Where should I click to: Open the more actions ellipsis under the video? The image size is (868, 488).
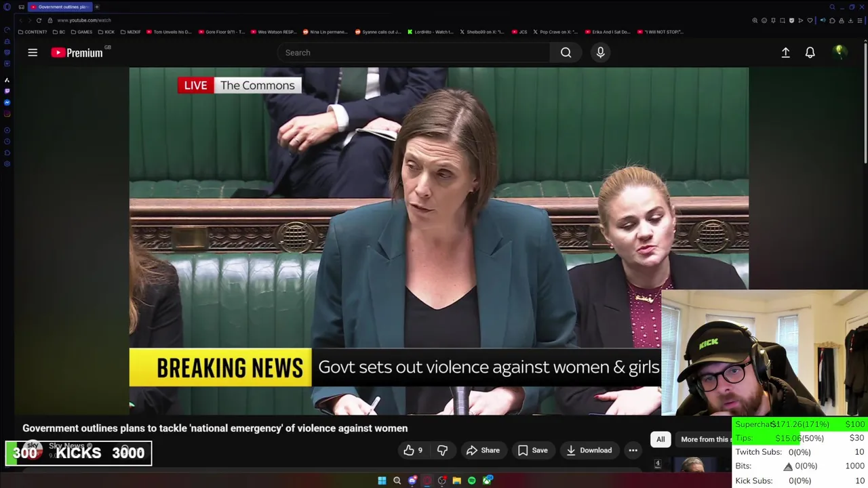click(x=633, y=450)
